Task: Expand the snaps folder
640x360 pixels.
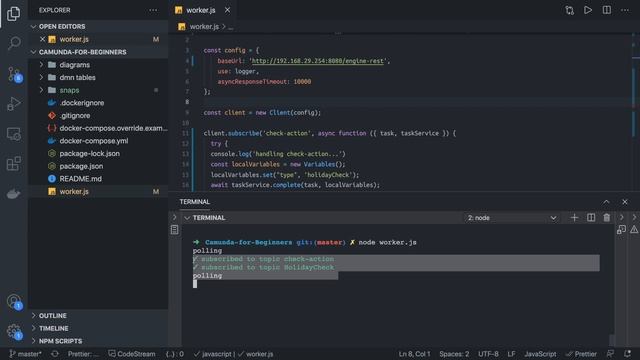Action: (41, 90)
